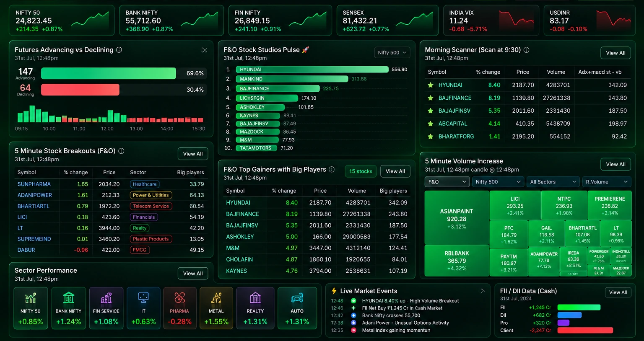
Task: Click the MANKIND bar in F&O Pulse
Action: pos(292,79)
